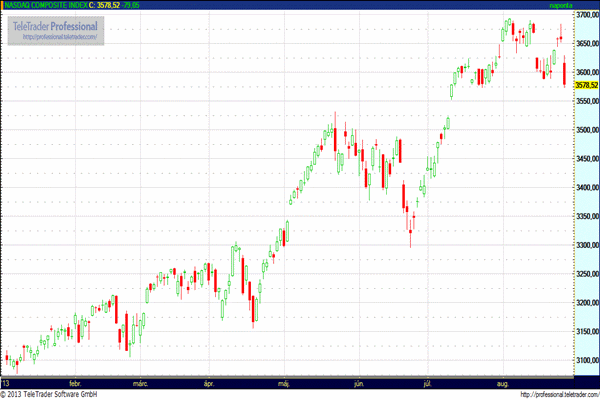
Task: Select the 3100,00 price axis label
Action: (x=585, y=360)
